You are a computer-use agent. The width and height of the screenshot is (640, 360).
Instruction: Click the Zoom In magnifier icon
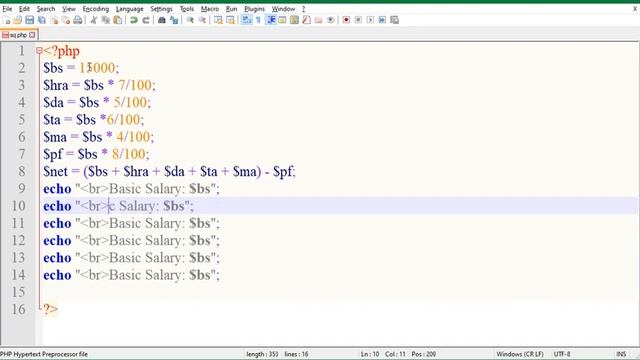tap(190, 20)
